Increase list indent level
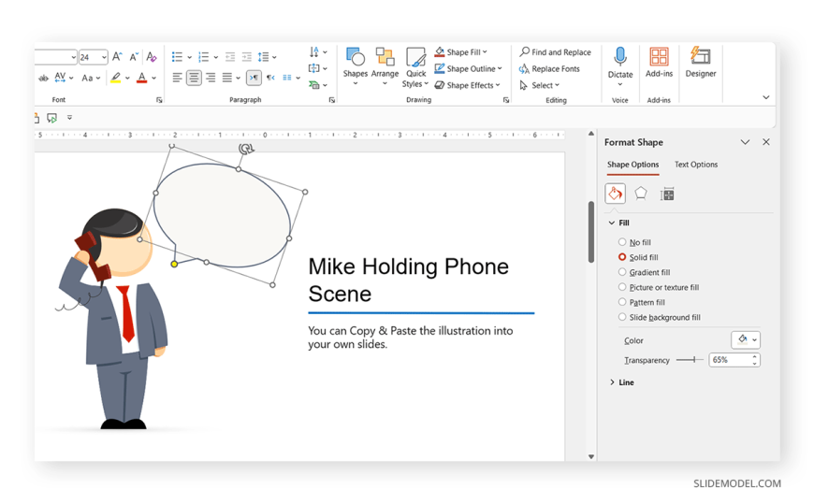 (247, 57)
